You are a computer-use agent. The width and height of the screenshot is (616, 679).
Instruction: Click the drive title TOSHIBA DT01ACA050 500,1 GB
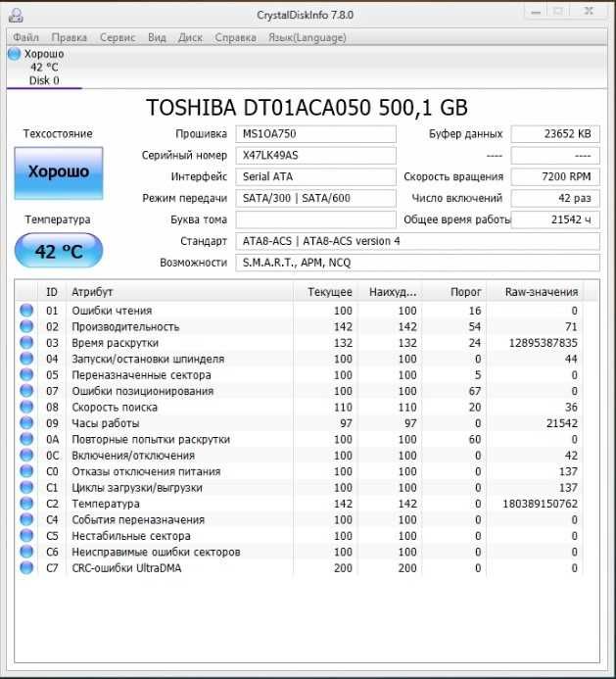(307, 108)
